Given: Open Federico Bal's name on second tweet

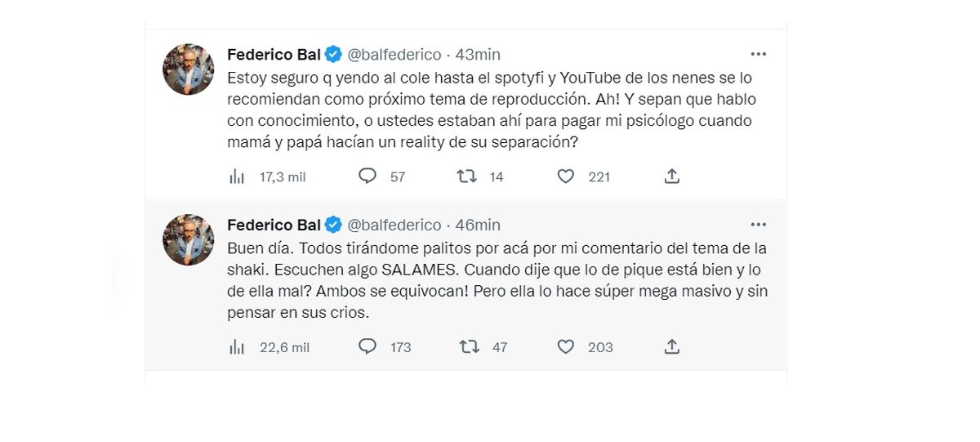Looking at the screenshot, I should (x=273, y=225).
